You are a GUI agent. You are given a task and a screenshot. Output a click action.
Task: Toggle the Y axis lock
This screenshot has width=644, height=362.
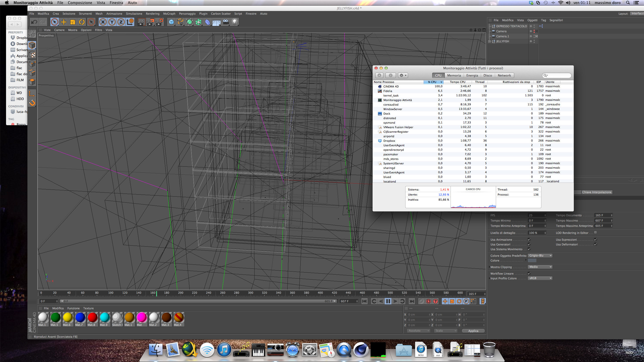112,22
